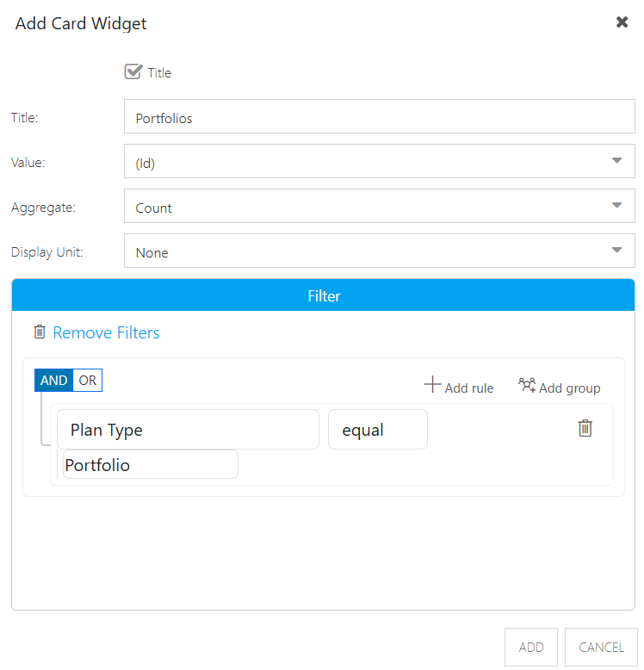Open the Value dropdown showing (Id)
This screenshot has height=670, width=644.
pyautogui.click(x=379, y=161)
